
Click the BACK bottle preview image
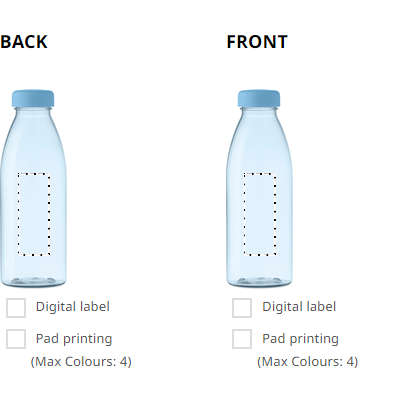(x=33, y=188)
